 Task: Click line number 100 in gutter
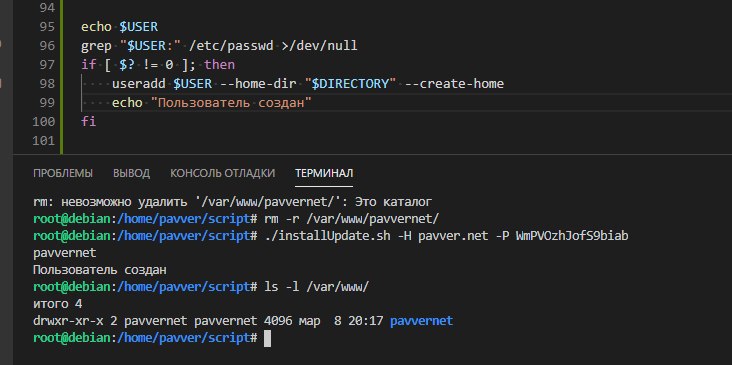coord(44,121)
